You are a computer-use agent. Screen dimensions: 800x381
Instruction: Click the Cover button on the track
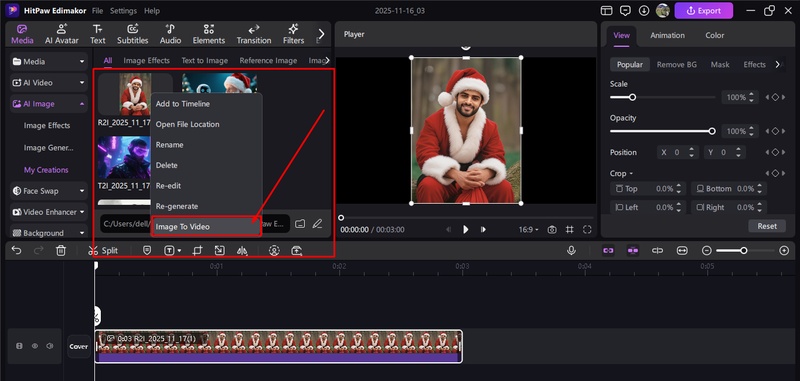coord(79,346)
